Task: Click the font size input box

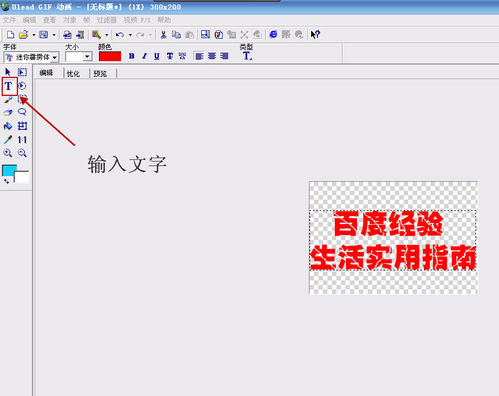Action: point(75,57)
